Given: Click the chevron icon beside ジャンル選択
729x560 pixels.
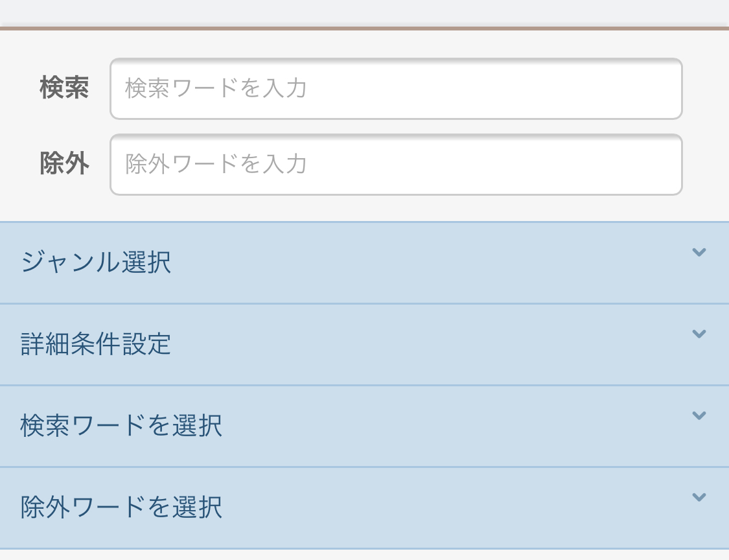Looking at the screenshot, I should (699, 253).
